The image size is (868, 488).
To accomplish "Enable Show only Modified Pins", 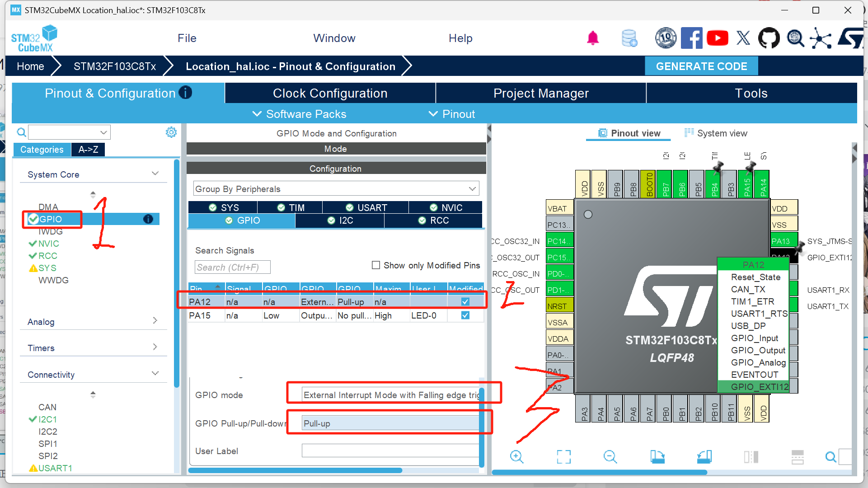I will pos(375,265).
